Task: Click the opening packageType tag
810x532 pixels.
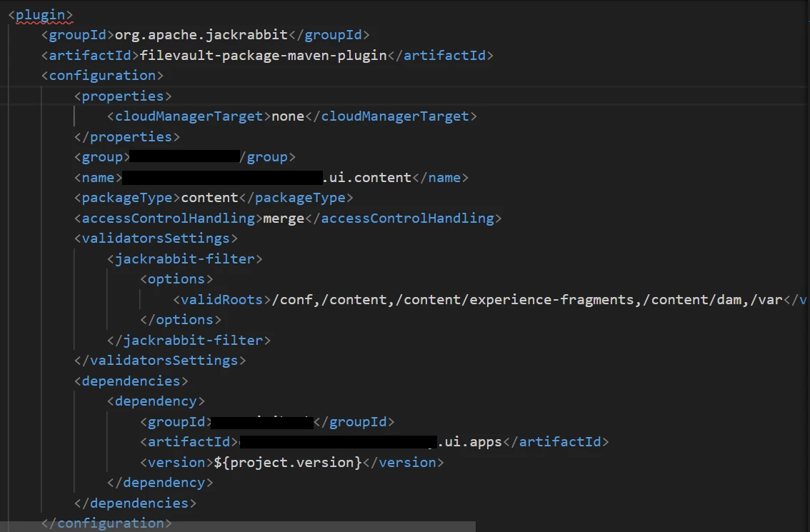Action: click(128, 198)
